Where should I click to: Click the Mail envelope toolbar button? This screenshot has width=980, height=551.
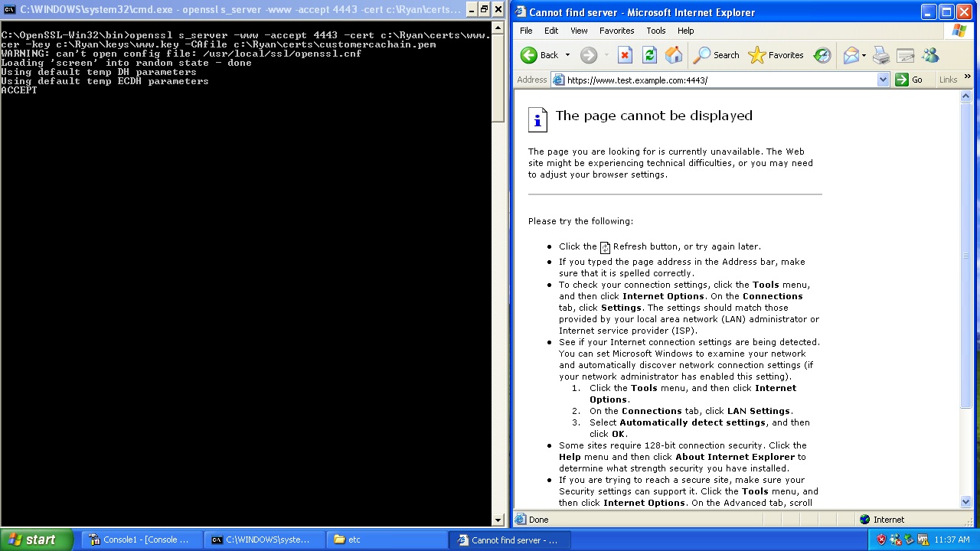pyautogui.click(x=851, y=55)
